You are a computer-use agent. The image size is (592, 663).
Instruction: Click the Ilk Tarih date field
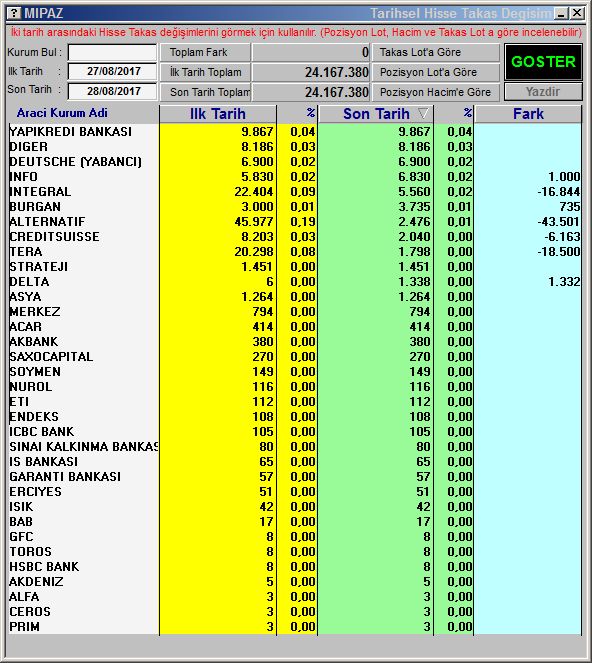click(112, 71)
